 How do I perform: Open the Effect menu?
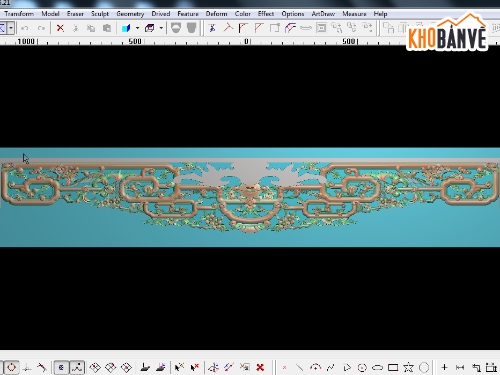pyautogui.click(x=266, y=14)
